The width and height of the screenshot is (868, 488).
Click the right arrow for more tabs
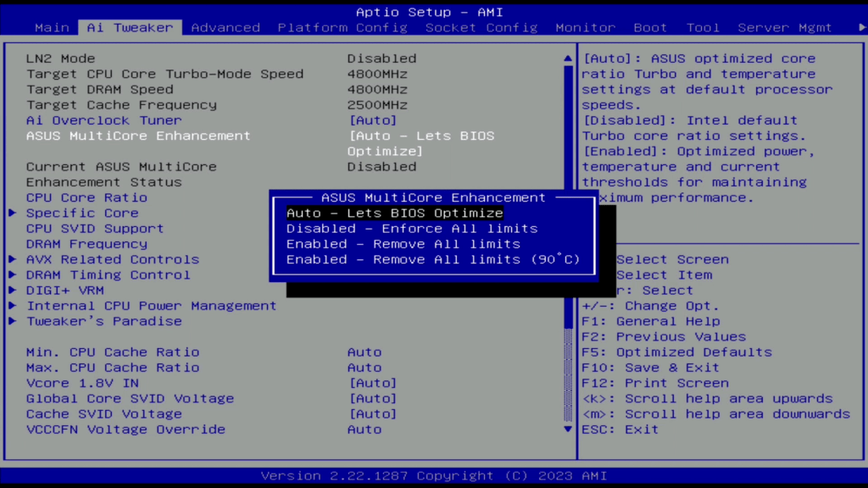862,27
